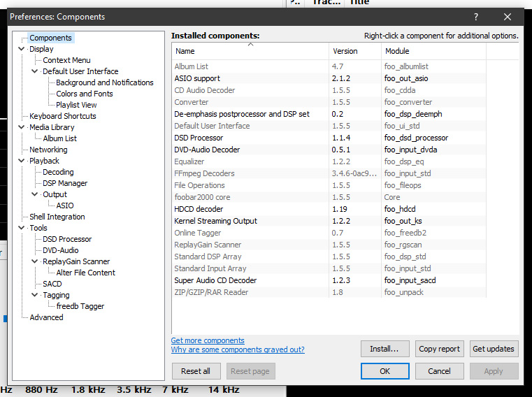
Task: Open Playlist View preferences page
Action: 76,105
